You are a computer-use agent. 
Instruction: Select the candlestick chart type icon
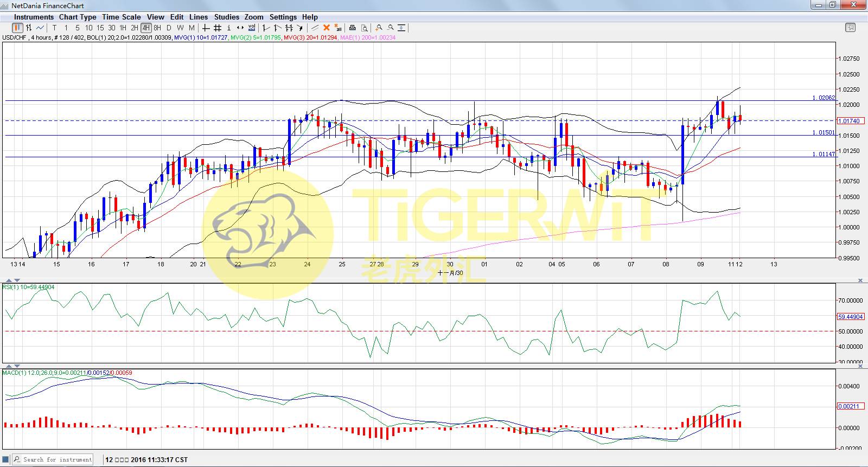pos(17,28)
